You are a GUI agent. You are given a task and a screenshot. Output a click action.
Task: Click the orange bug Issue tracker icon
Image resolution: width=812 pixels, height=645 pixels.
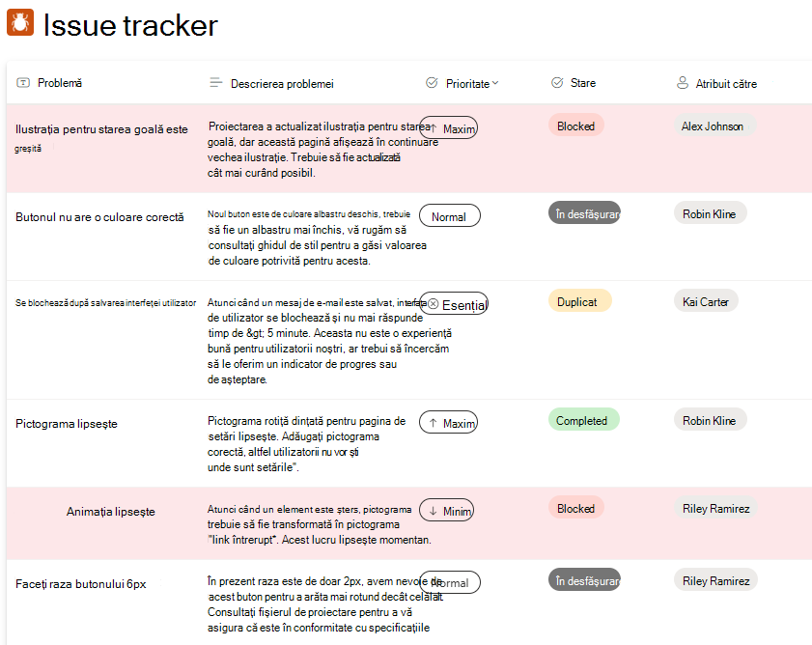(20, 22)
